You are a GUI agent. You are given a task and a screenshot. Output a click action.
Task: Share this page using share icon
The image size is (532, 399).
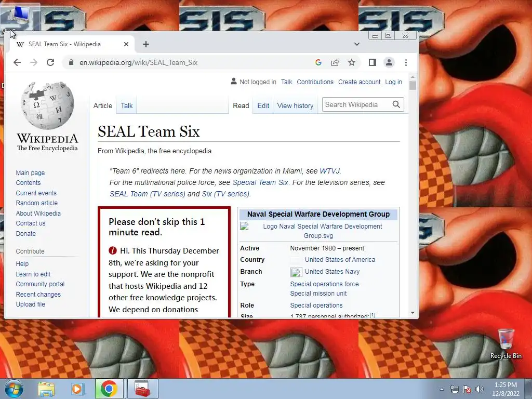click(x=335, y=62)
